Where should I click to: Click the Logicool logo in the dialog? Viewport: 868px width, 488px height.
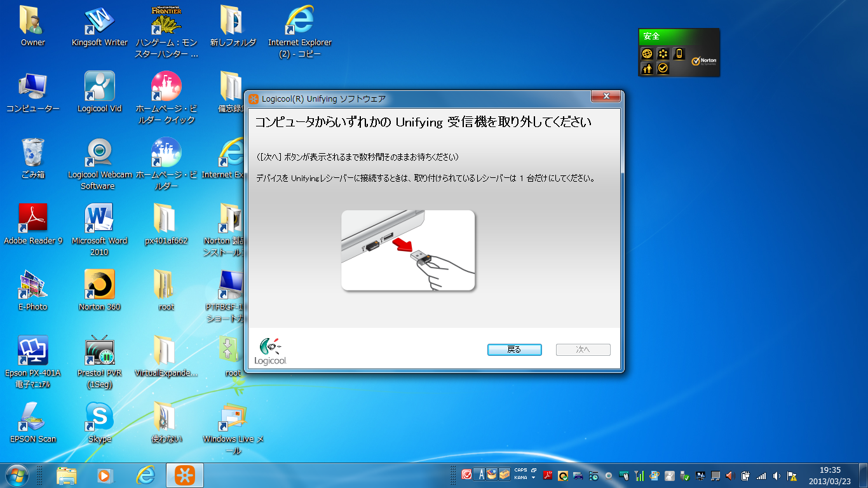click(271, 351)
